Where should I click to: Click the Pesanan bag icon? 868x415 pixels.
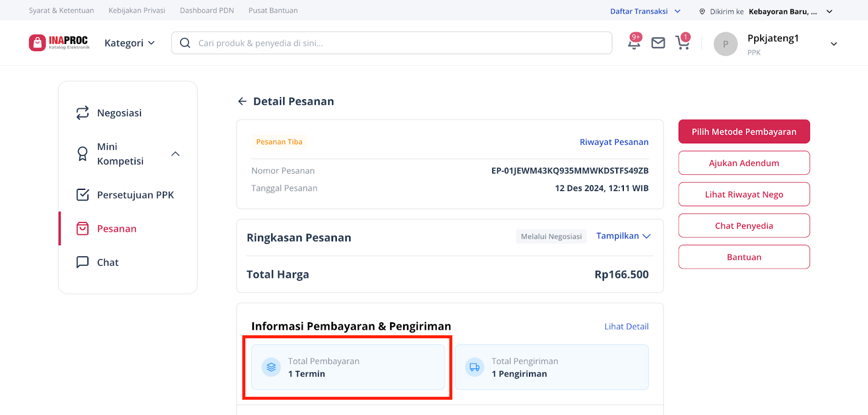point(82,228)
